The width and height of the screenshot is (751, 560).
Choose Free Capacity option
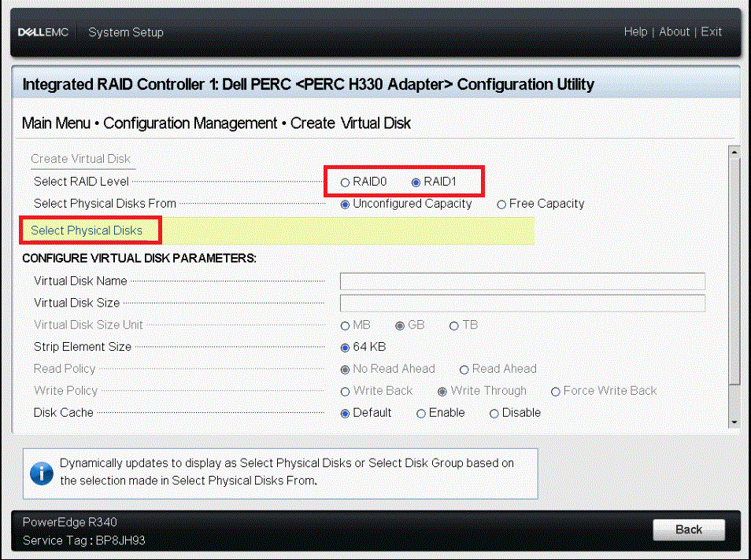(501, 204)
